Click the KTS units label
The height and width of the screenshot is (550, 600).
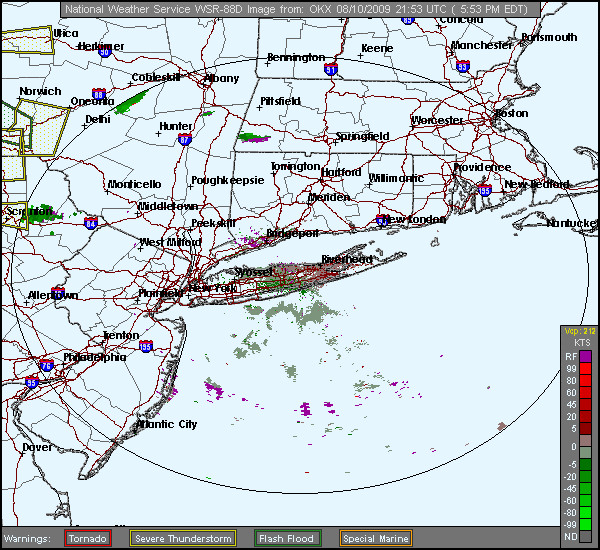coord(582,343)
